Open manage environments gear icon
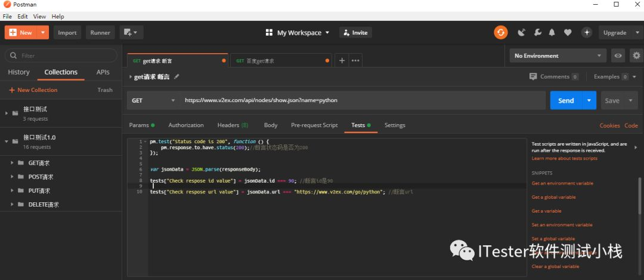This screenshot has height=280, width=644. pyautogui.click(x=637, y=56)
